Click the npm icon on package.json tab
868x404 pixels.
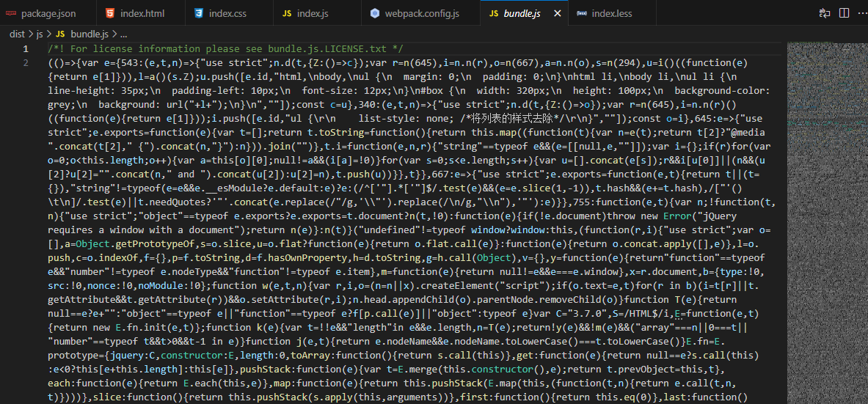pos(10,13)
